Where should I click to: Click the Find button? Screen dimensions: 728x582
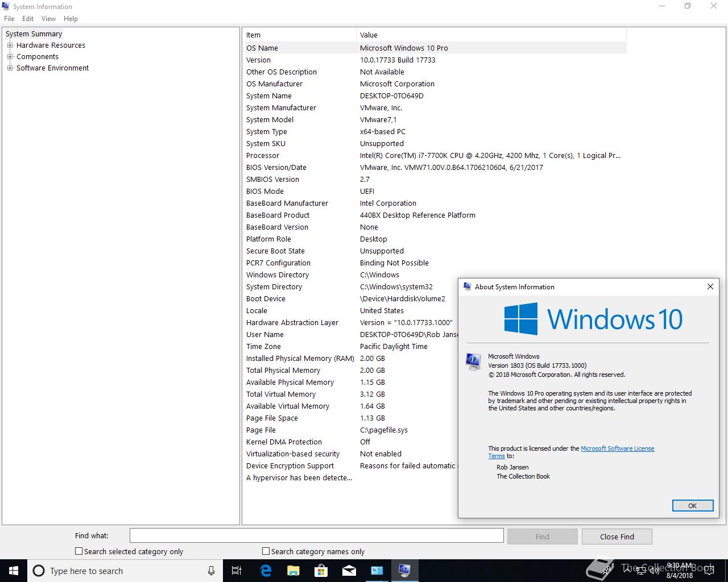click(542, 537)
